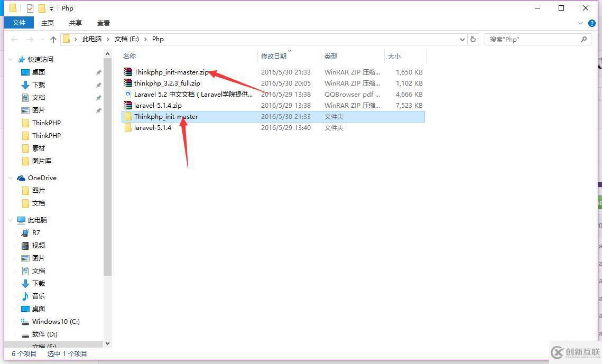Select Thinkphp_init-master.zip archive icon

[128, 72]
